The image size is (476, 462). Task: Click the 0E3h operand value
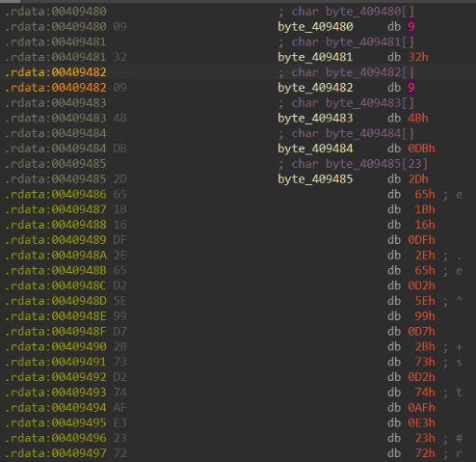421,423
